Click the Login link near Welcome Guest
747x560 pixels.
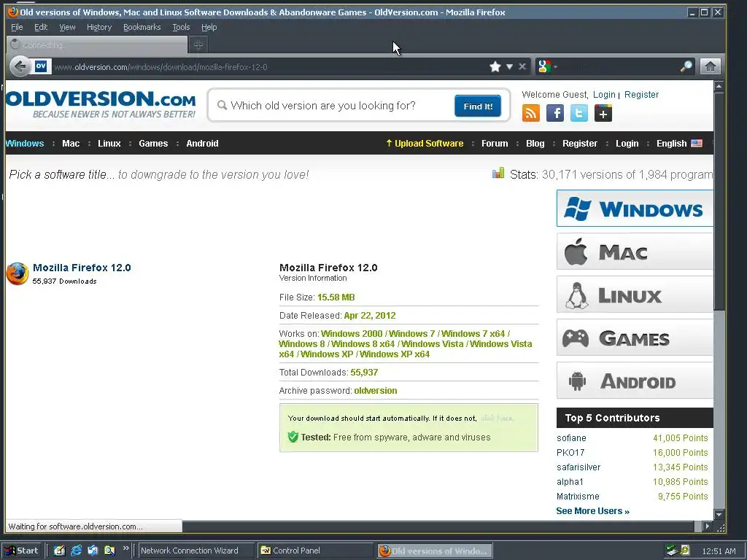pyautogui.click(x=604, y=94)
